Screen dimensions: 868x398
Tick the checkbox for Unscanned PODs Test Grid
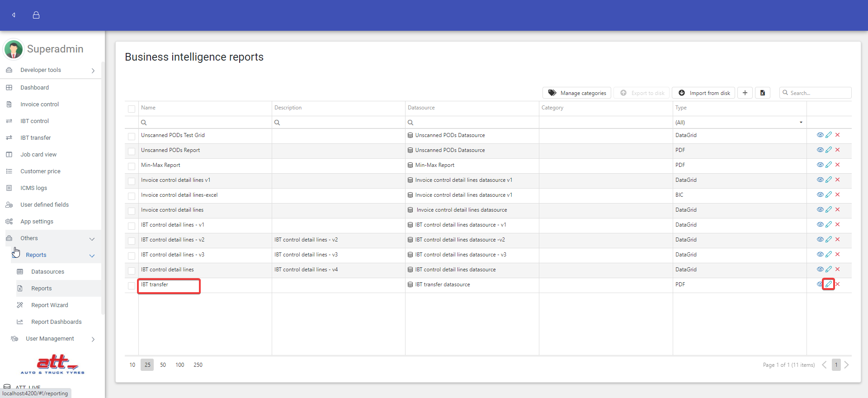tap(132, 136)
